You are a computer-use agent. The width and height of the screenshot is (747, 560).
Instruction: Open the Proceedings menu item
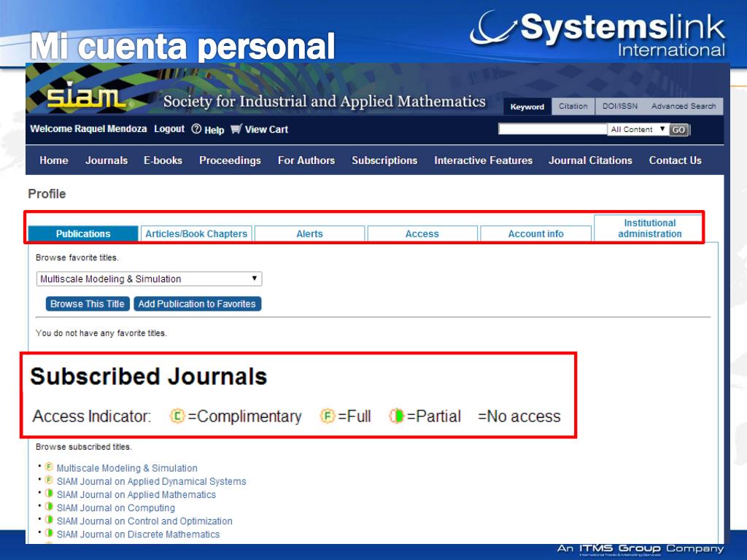[230, 160]
